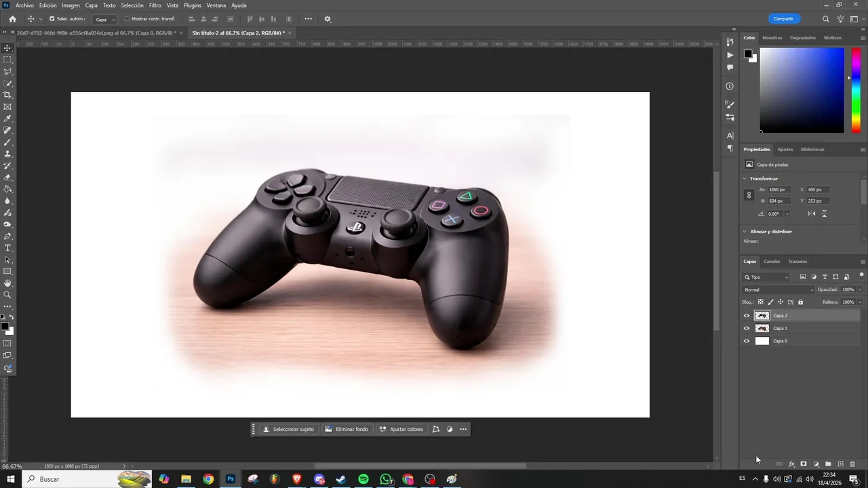Click the Photoshop home icon
Image resolution: width=868 pixels, height=488 pixels.
coord(12,19)
